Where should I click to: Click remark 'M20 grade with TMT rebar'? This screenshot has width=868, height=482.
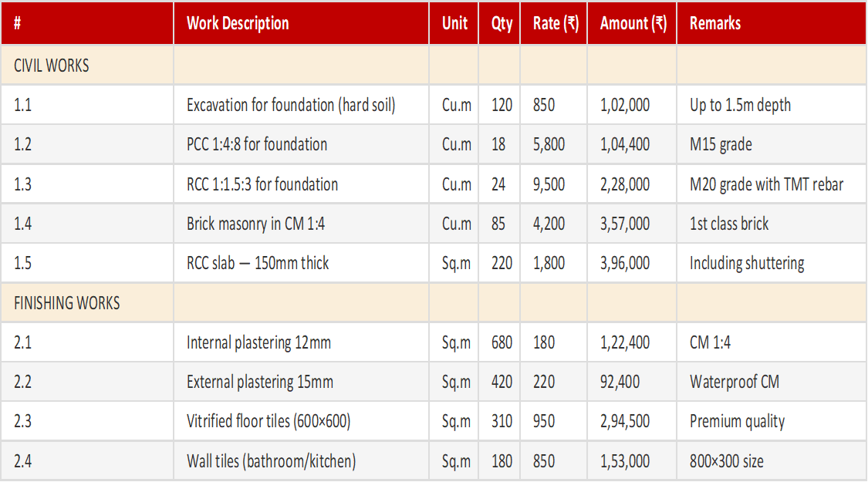766,184
